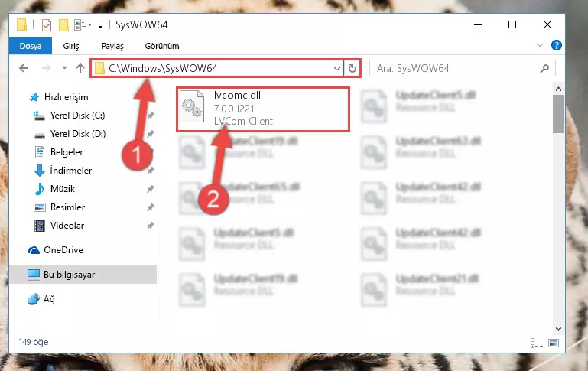Image resolution: width=588 pixels, height=371 pixels.
Task: Open Customize Quick Access Toolbar dropdown
Action: click(x=100, y=25)
